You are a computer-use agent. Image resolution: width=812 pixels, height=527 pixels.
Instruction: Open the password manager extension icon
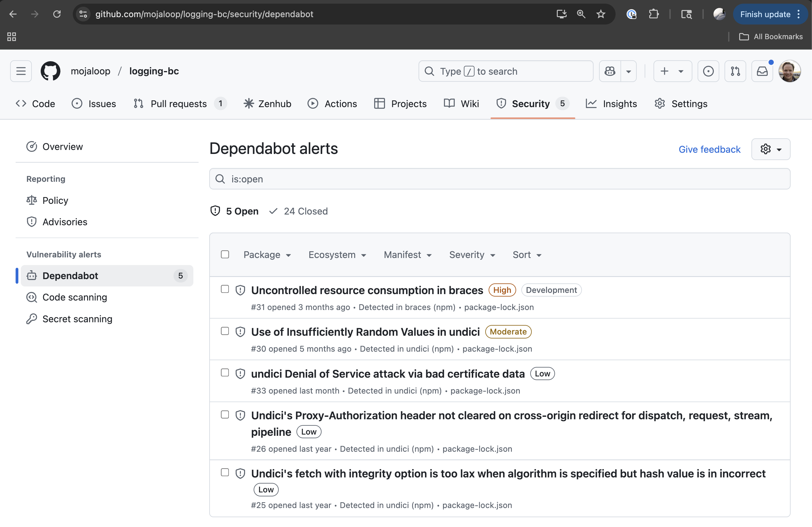[631, 14]
